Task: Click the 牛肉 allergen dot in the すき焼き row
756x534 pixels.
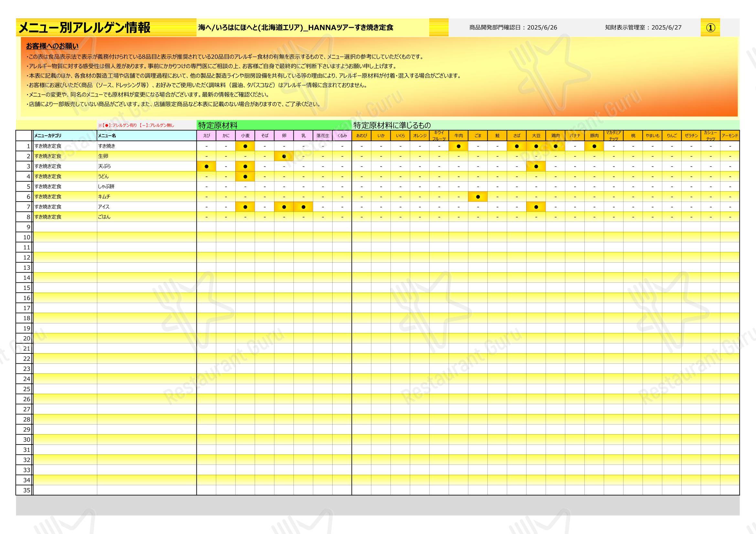Action: pos(459,146)
